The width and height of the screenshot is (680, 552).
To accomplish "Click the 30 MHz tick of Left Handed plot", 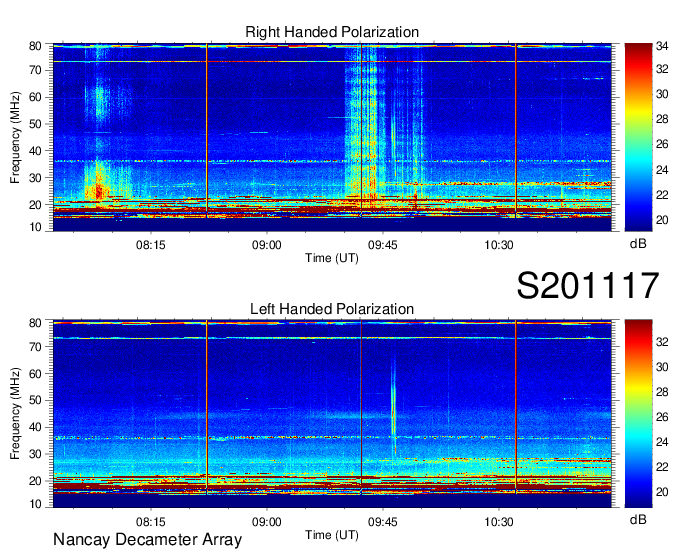I will pos(35,454).
